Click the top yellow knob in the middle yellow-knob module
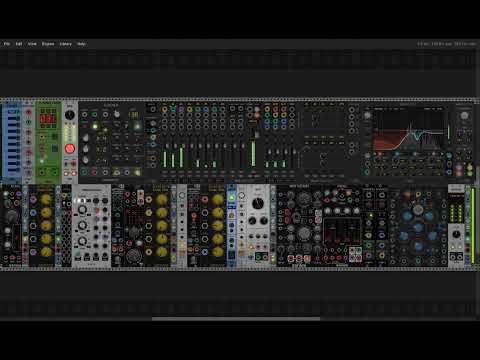 pos(162,199)
